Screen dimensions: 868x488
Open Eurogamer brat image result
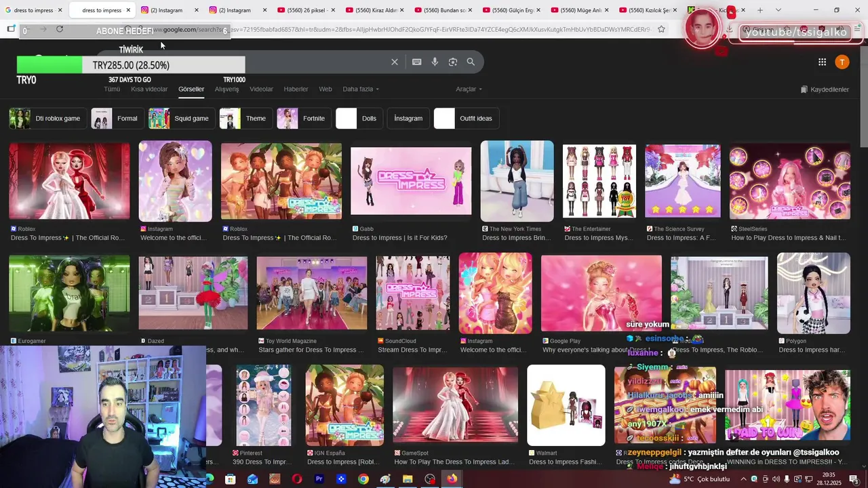point(69,293)
